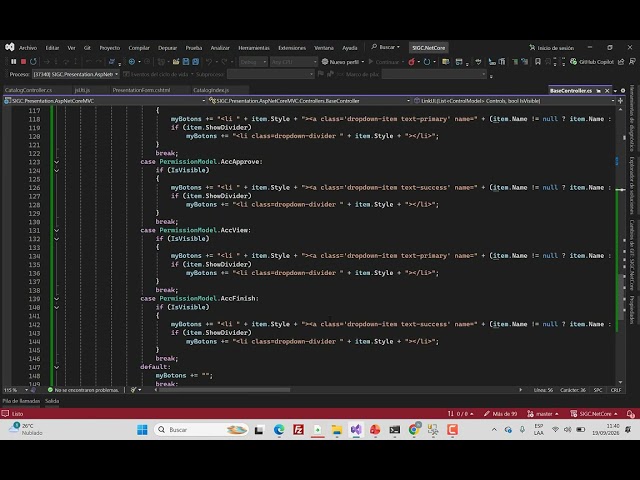Collapse the AccView case at line 131
Image resolution: width=640 pixels, height=480 pixels.
pyautogui.click(x=56, y=230)
